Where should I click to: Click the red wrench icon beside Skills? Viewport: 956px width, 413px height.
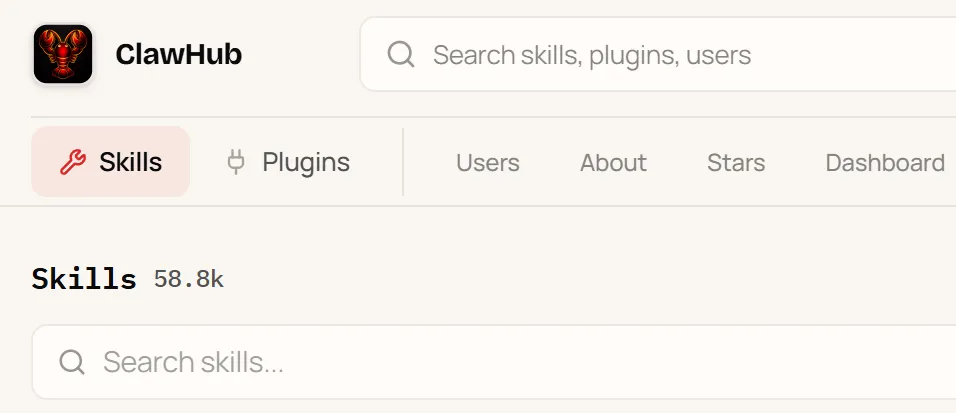[x=73, y=162]
